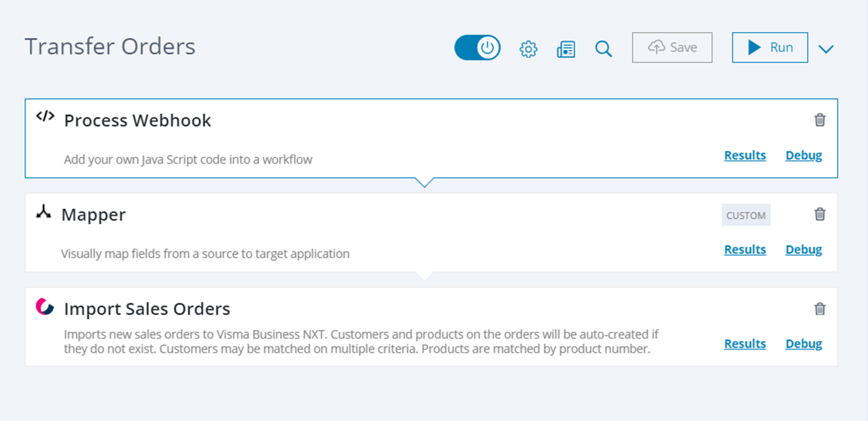Click 'Visually map fields' description text
868x421 pixels.
tap(205, 254)
